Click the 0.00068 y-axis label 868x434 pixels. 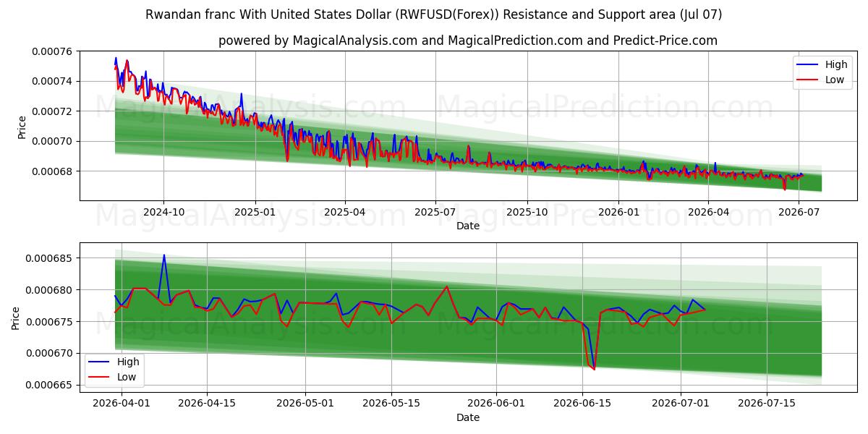click(x=51, y=171)
